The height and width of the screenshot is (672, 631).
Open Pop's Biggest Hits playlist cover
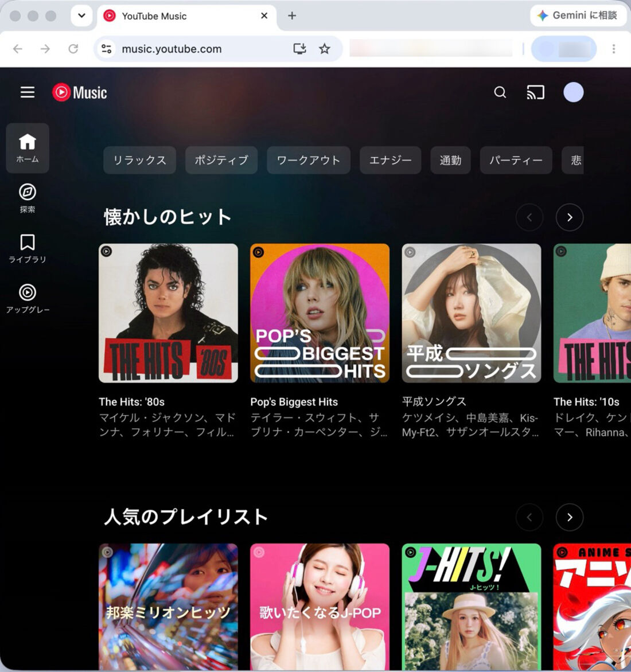pyautogui.click(x=320, y=313)
